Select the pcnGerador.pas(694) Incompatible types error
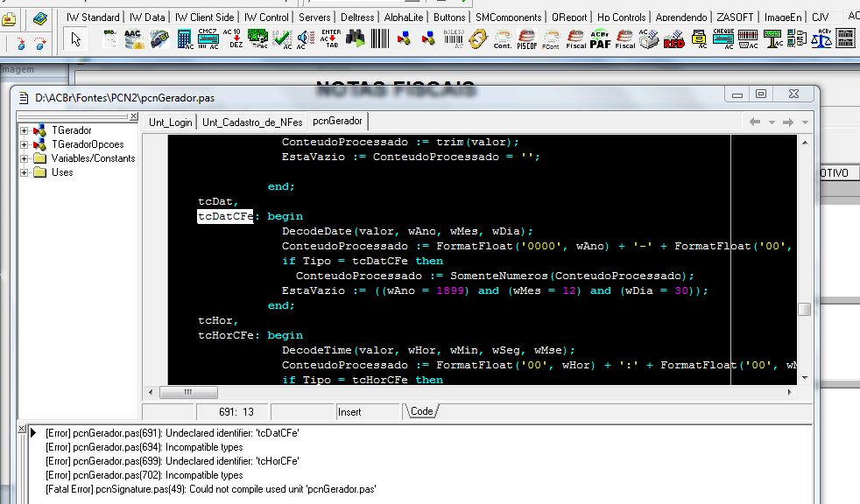 [145, 447]
